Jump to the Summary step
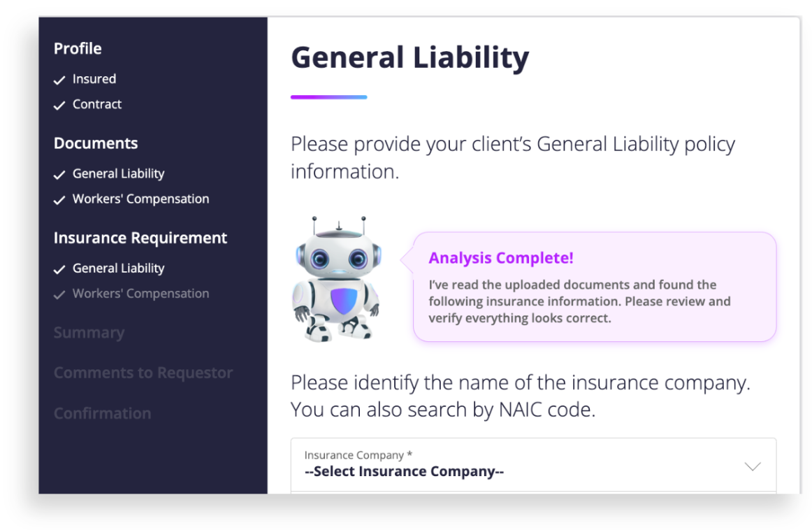This screenshot has height=530, width=812. 89,333
